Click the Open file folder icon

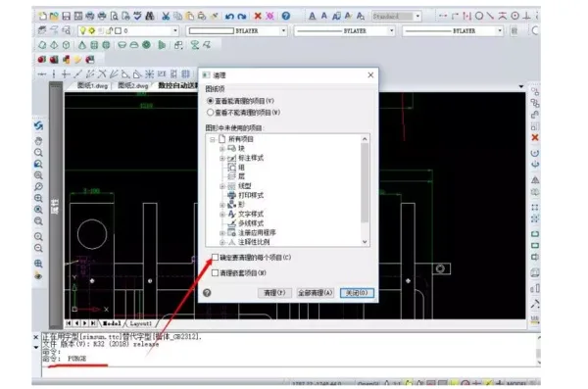point(54,16)
